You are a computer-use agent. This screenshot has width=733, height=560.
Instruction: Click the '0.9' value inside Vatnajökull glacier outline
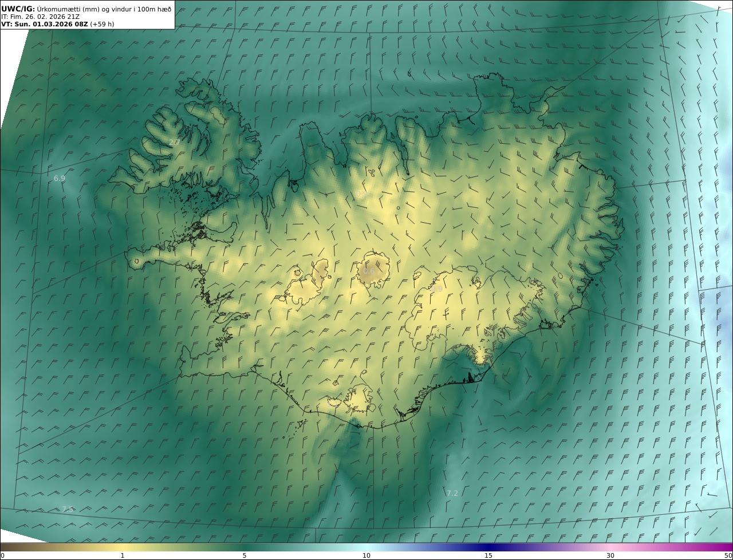(x=436, y=290)
